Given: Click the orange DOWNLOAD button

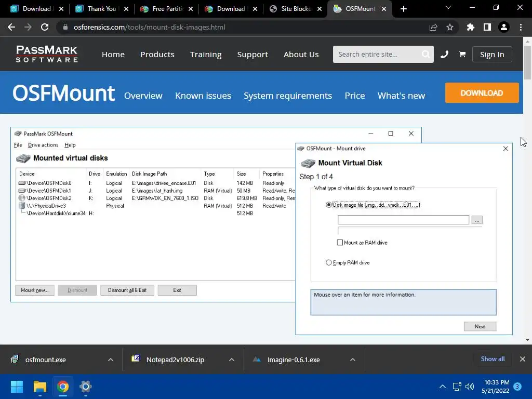Looking at the screenshot, I should tap(482, 92).
